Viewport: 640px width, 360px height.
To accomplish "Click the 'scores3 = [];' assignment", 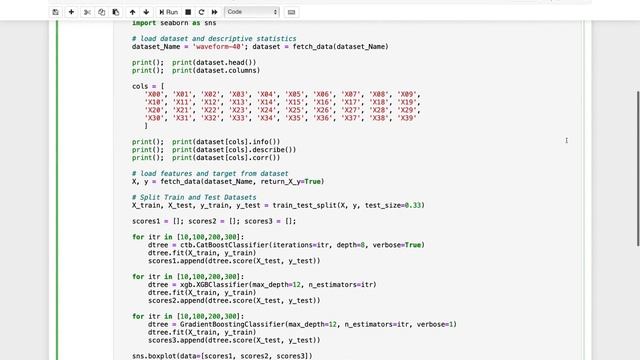I will 270,221.
